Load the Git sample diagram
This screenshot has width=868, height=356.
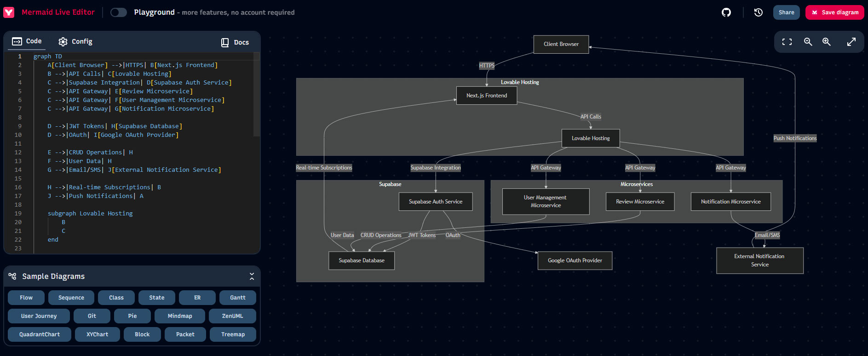pyautogui.click(x=92, y=316)
